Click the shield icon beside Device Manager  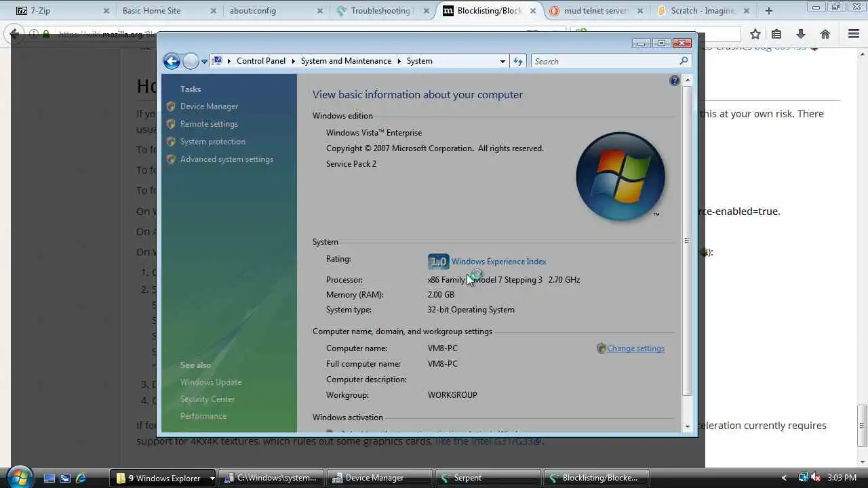click(x=171, y=106)
